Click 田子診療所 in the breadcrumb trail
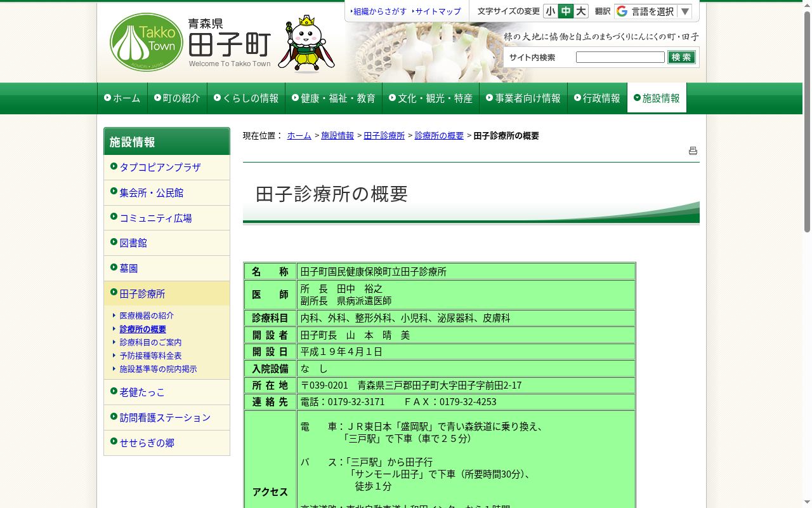812x508 pixels. [x=384, y=136]
